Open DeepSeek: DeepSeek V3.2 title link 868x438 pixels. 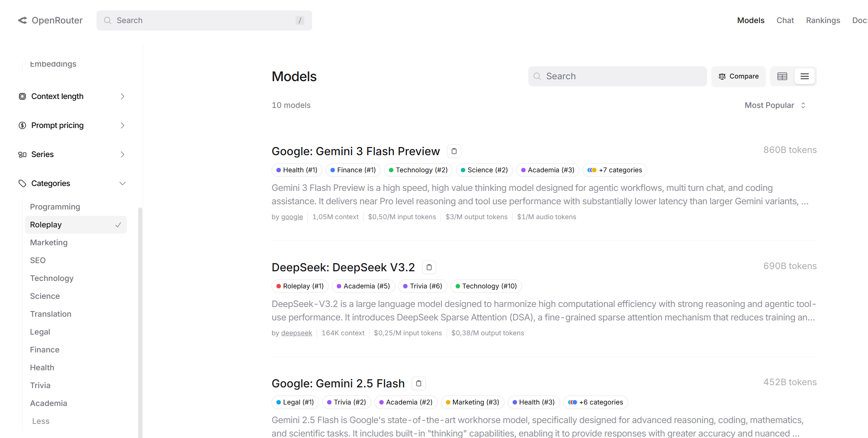pyautogui.click(x=343, y=267)
